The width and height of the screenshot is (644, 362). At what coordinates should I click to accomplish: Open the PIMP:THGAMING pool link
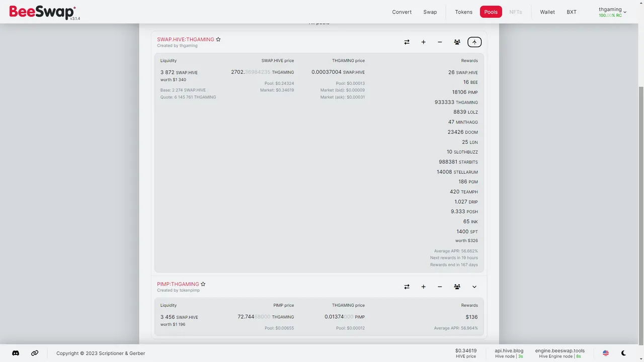click(178, 284)
